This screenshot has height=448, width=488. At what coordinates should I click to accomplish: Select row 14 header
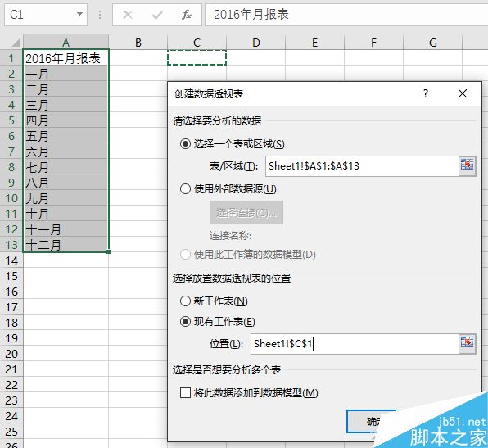(x=11, y=260)
